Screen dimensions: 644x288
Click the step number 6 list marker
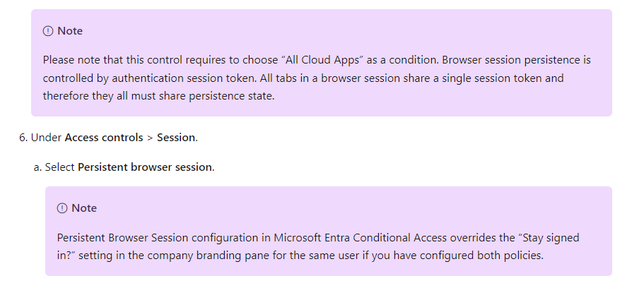pyautogui.click(x=23, y=138)
